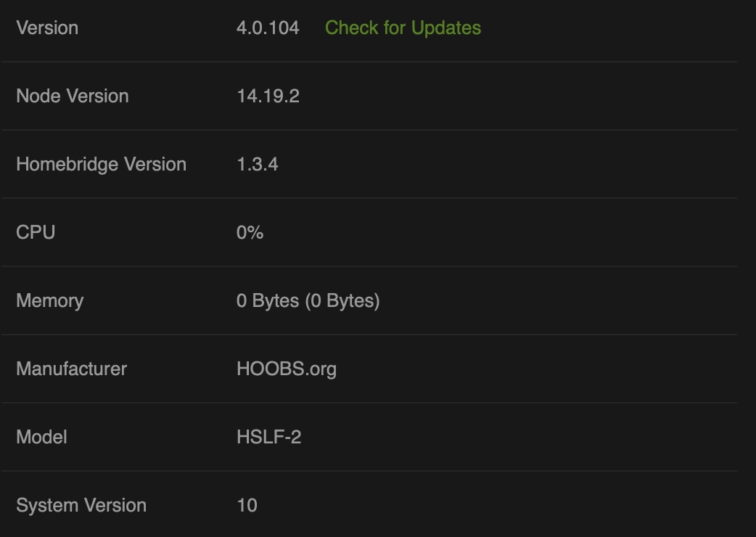
Task: Select the Homebridge Version label
Action: pos(101,164)
